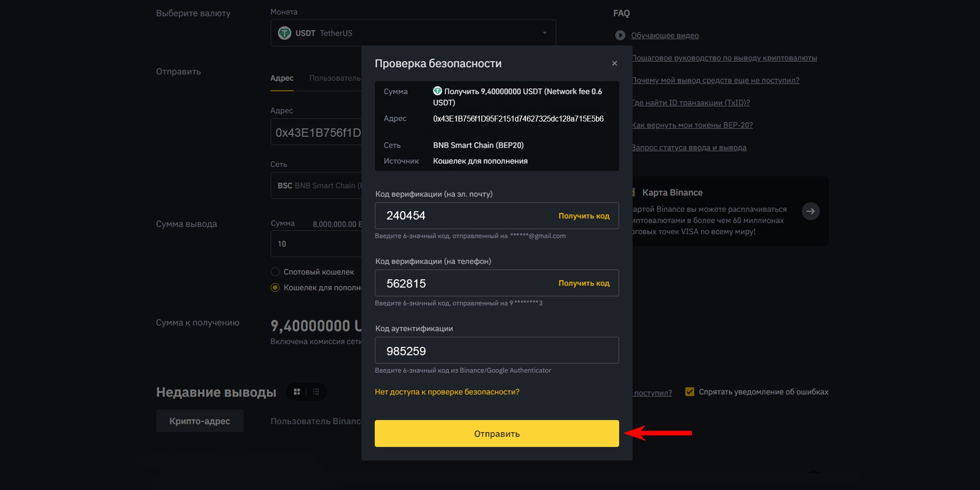The height and width of the screenshot is (490, 980).
Task: Click the withdrawal amount field showing 10
Action: [316, 244]
